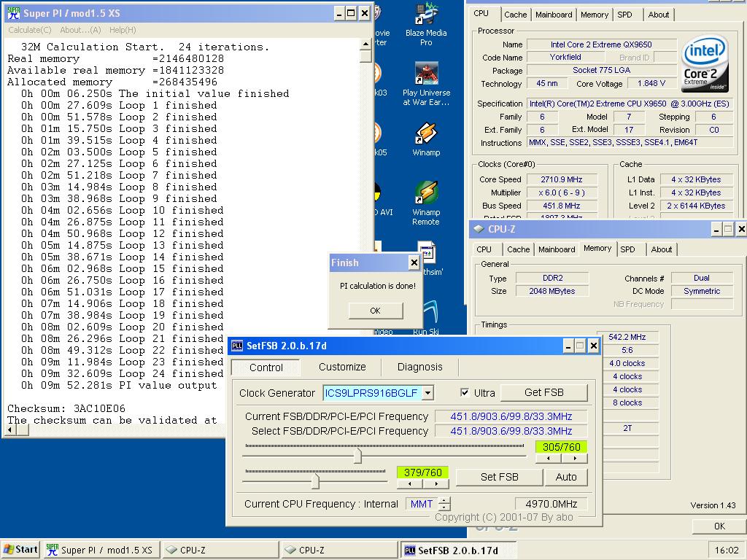Open the Calculate menu in Super PI
The image size is (747, 560).
click(x=29, y=30)
